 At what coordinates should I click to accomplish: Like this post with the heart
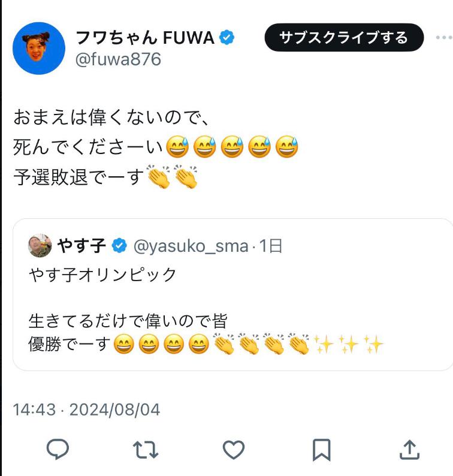[x=233, y=449]
